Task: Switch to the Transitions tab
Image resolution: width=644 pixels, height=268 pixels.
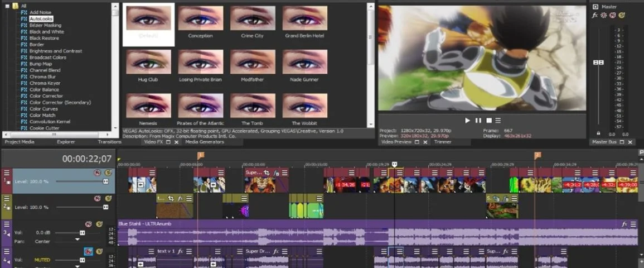Action: (x=109, y=142)
